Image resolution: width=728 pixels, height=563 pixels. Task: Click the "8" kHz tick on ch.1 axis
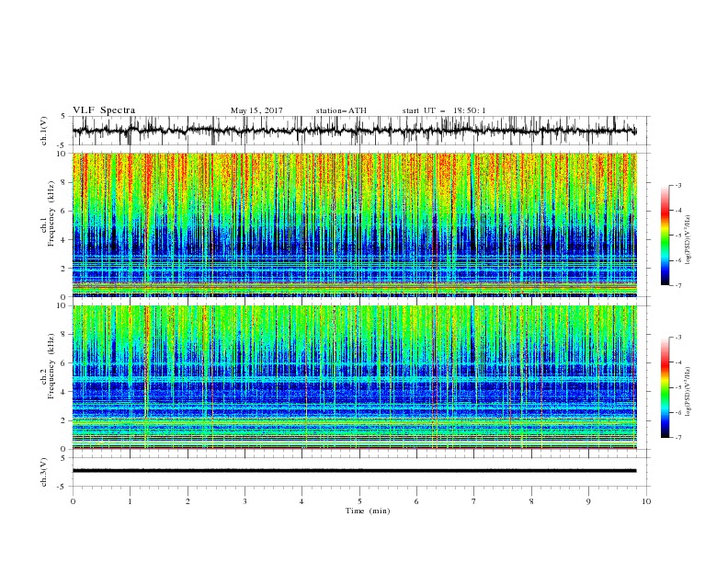(64, 182)
